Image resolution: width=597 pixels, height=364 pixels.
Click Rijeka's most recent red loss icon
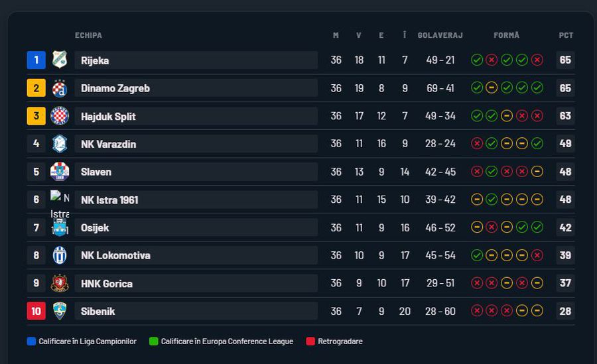537,60
